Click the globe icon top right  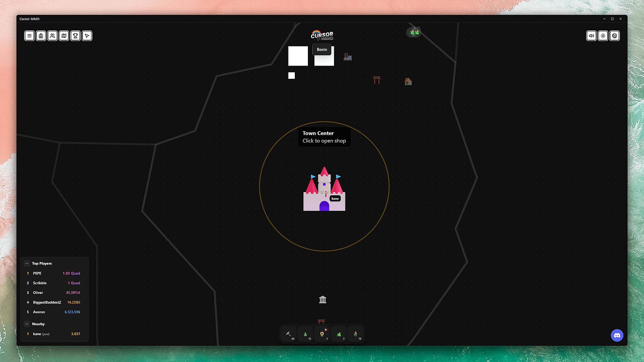click(614, 36)
